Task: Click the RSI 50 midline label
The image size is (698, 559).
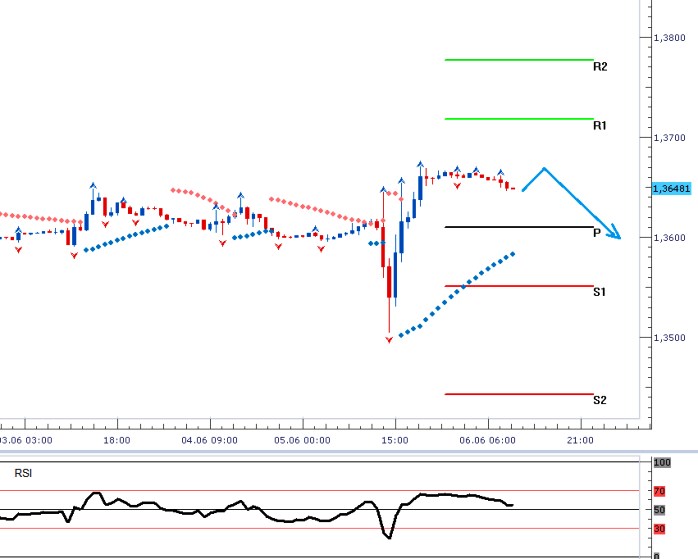Action: (x=659, y=510)
